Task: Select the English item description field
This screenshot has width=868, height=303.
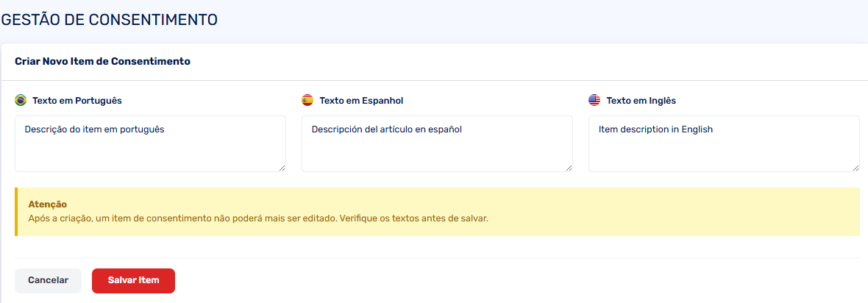Action: tap(724, 143)
